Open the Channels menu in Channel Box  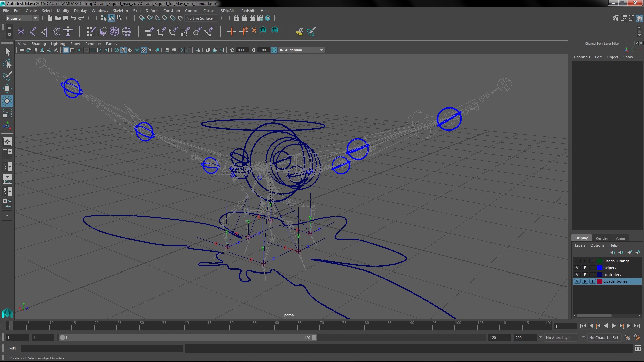582,57
